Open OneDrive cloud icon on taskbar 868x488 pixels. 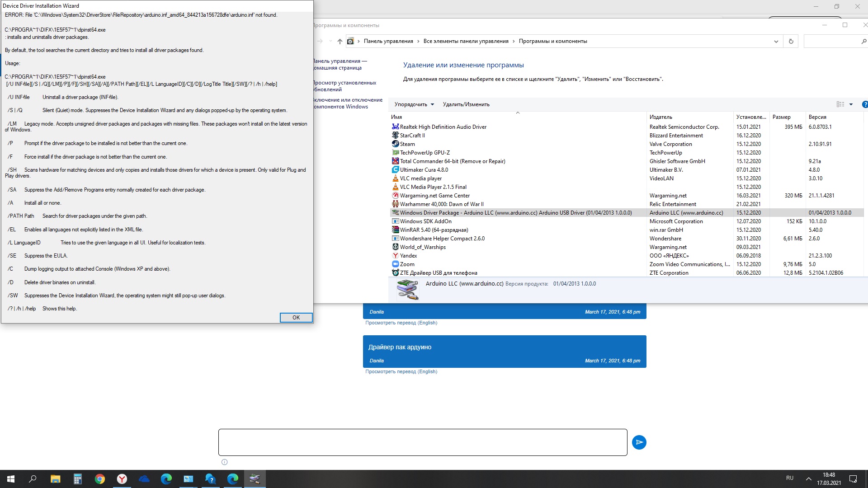tap(144, 479)
